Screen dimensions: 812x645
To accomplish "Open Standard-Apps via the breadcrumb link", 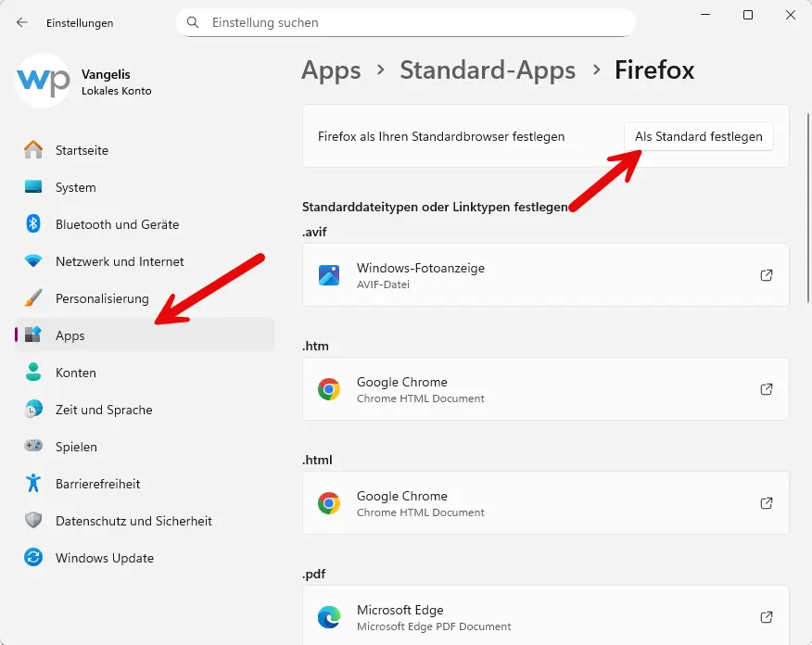I will coord(488,70).
